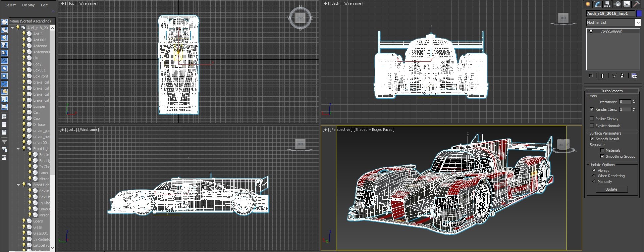Viewport: 644px width, 252px height.
Task: Toggle display helpers filter in Scene Explorer
Action: (4, 53)
